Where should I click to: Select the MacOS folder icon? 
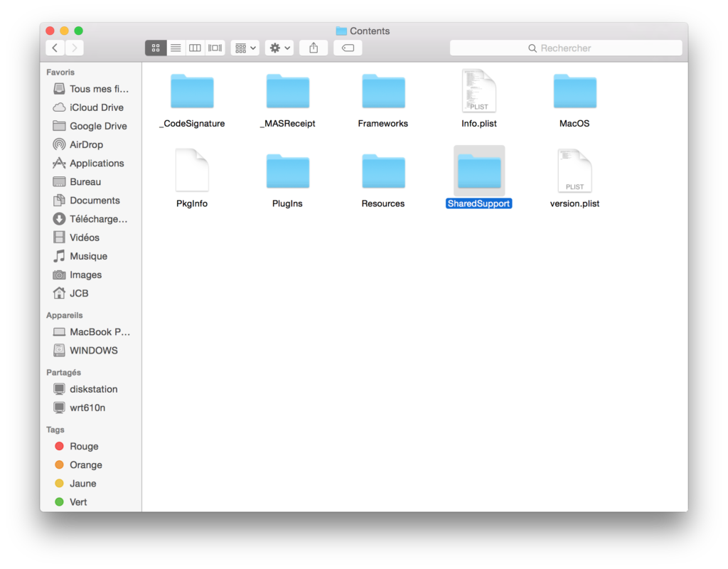[574, 92]
